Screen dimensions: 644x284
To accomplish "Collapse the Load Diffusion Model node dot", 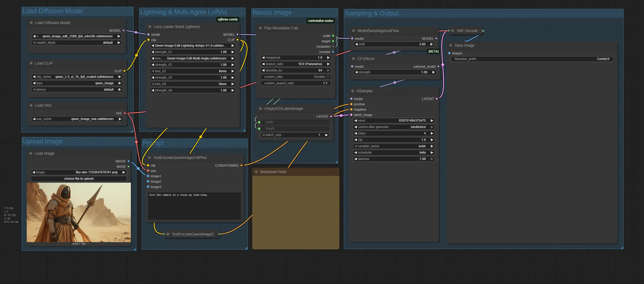I will pos(31,23).
